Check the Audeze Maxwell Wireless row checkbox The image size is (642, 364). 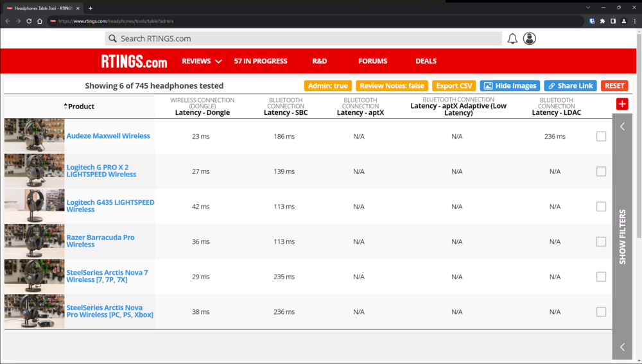[601, 136]
